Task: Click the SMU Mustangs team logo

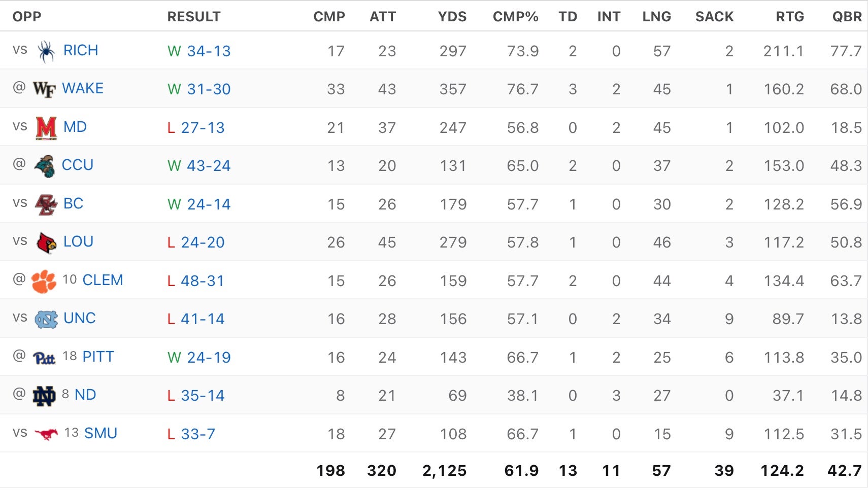Action: point(46,434)
